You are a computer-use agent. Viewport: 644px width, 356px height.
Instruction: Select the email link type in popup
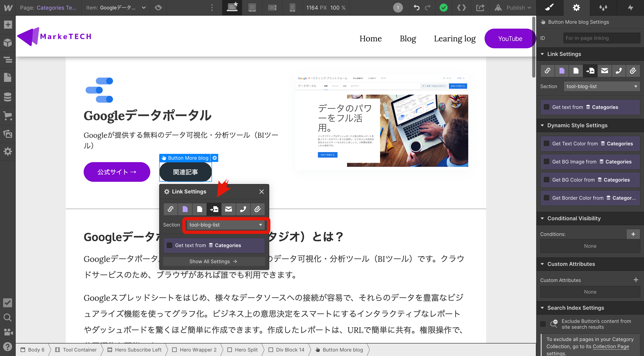[228, 209]
